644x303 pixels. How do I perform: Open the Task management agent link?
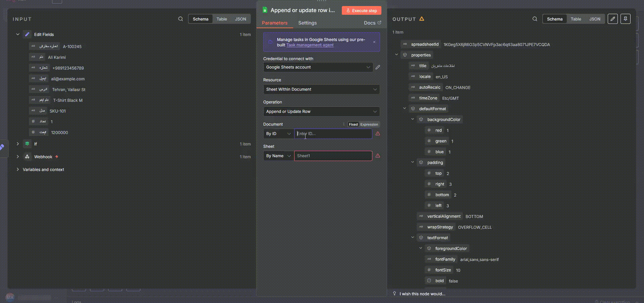(310, 45)
